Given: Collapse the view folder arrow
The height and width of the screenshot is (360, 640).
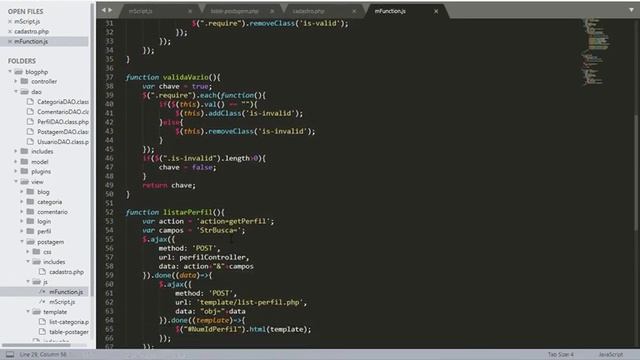Looking at the screenshot, I should [16, 182].
